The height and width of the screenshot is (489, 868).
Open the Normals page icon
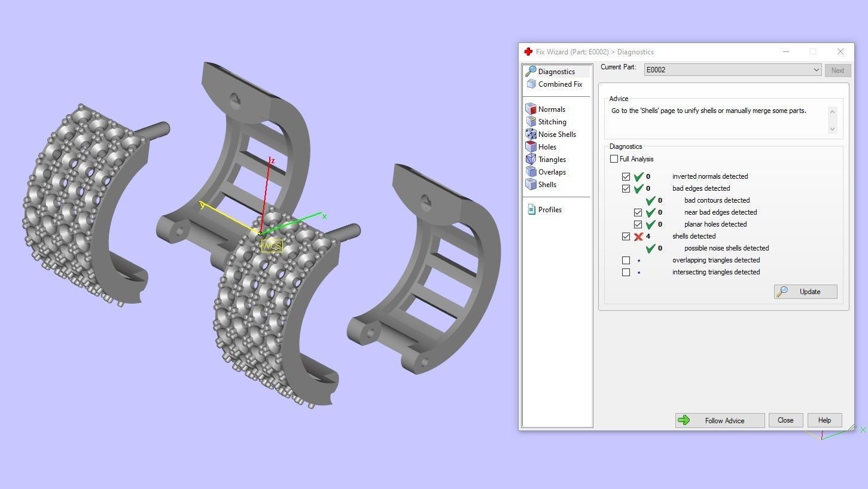531,109
